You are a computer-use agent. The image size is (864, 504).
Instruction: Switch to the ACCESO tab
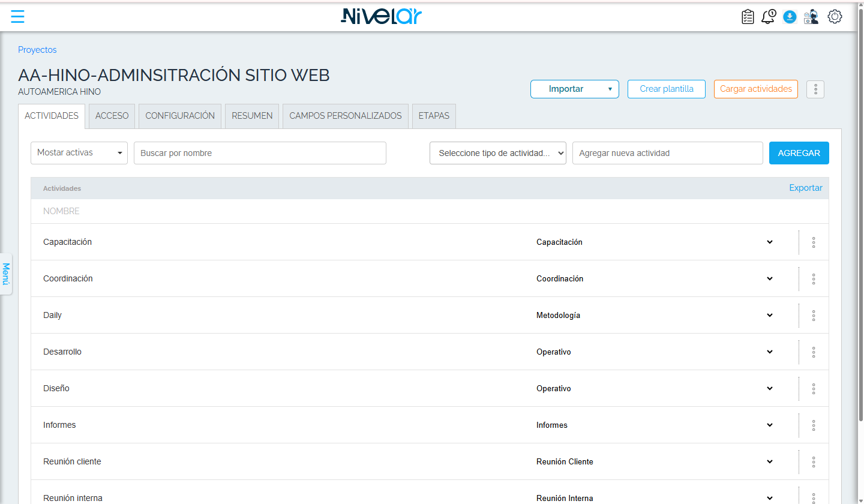(112, 116)
